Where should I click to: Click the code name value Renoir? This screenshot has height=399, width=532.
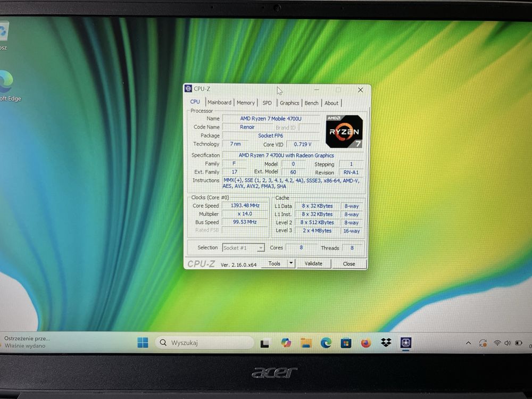click(x=247, y=127)
